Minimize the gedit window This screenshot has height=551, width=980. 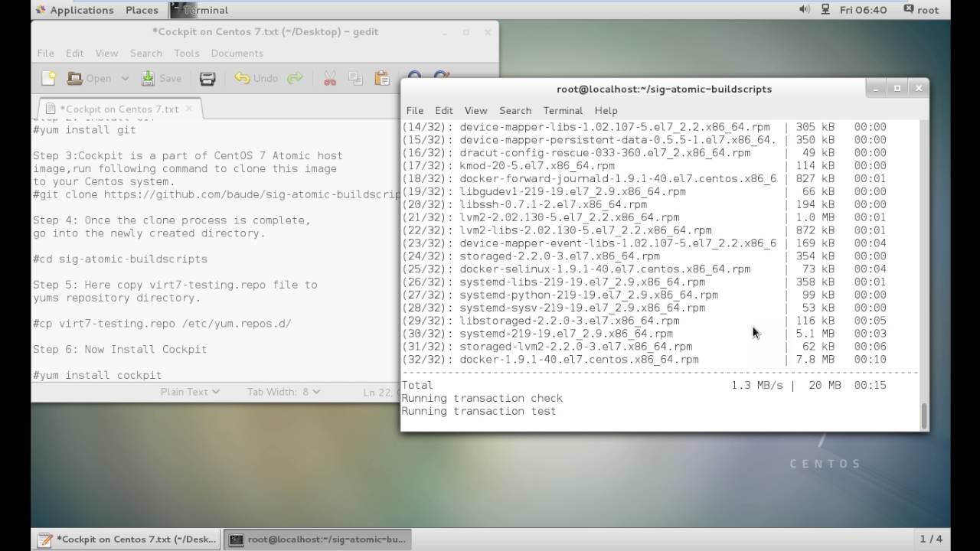[x=444, y=32]
